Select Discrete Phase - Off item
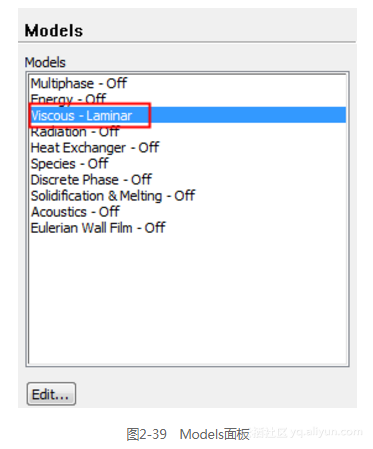373x449 pixels. pyautogui.click(x=91, y=180)
